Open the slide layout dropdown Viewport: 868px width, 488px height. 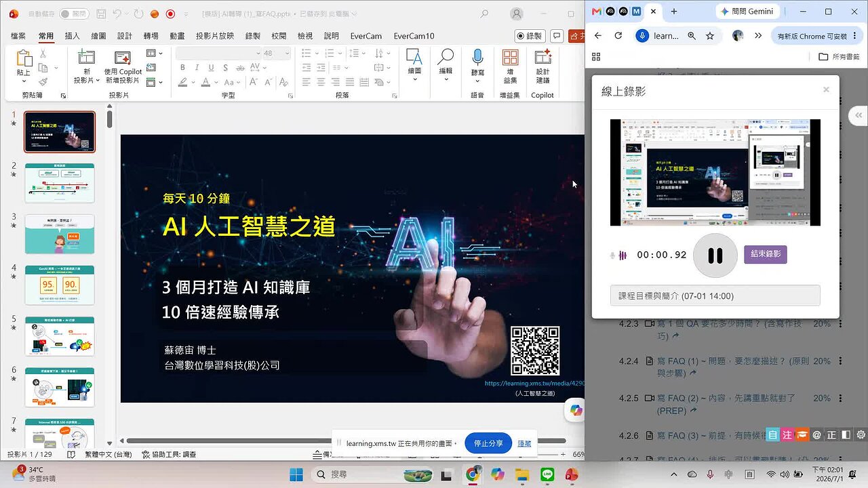tap(154, 53)
